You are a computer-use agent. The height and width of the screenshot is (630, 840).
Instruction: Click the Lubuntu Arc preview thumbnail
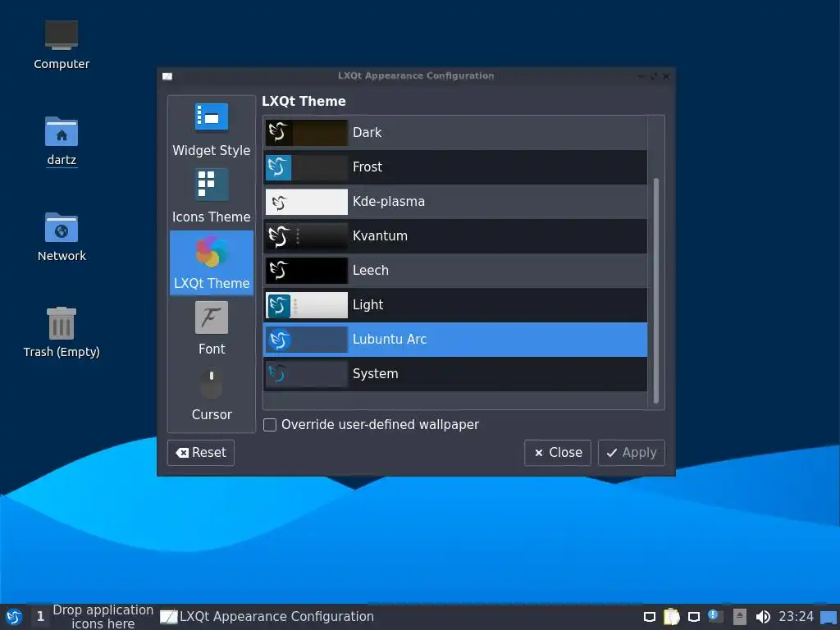[x=307, y=339]
